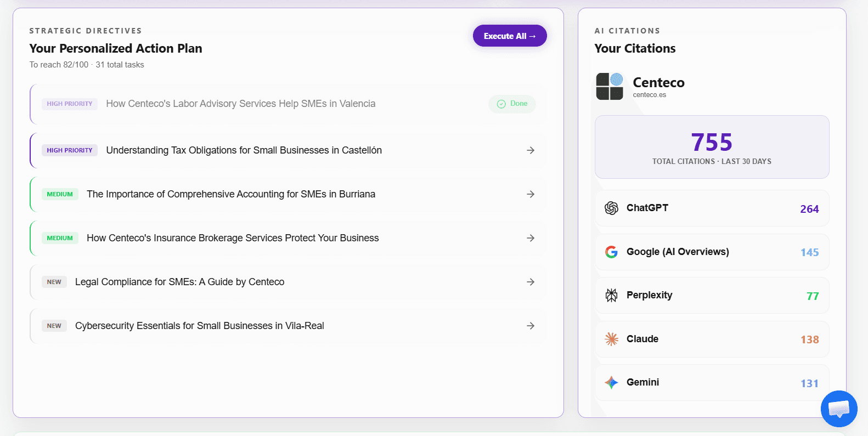Image resolution: width=868 pixels, height=436 pixels.
Task: Click the Google count of 145
Action: pyautogui.click(x=809, y=252)
